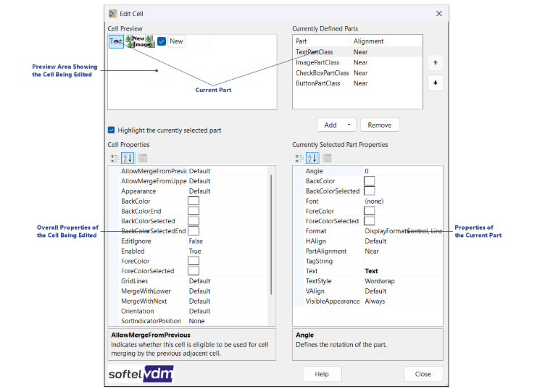
Task: Edit the Angle value field
Action: [x=403, y=171]
